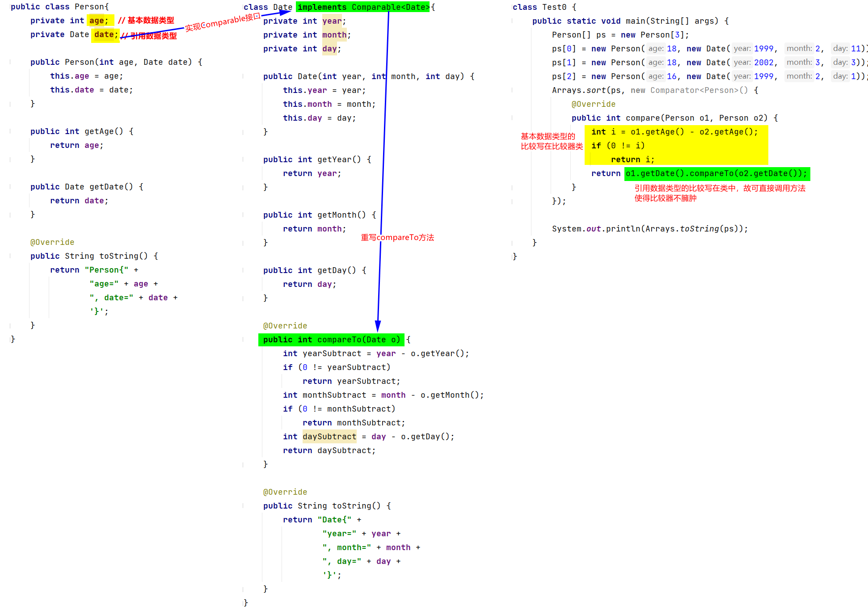Image resolution: width=868 pixels, height=610 pixels.
Task: Select the "private int age;" field line
Action: tap(69, 21)
